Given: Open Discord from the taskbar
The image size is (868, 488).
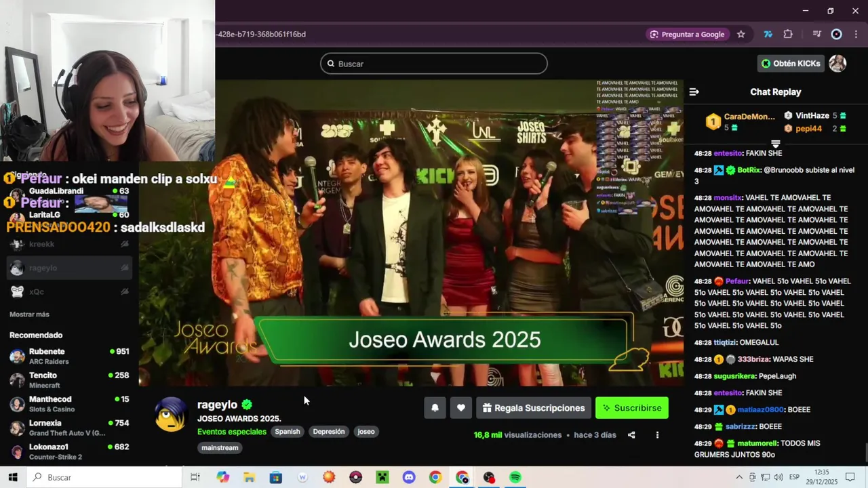Looking at the screenshot, I should [409, 477].
